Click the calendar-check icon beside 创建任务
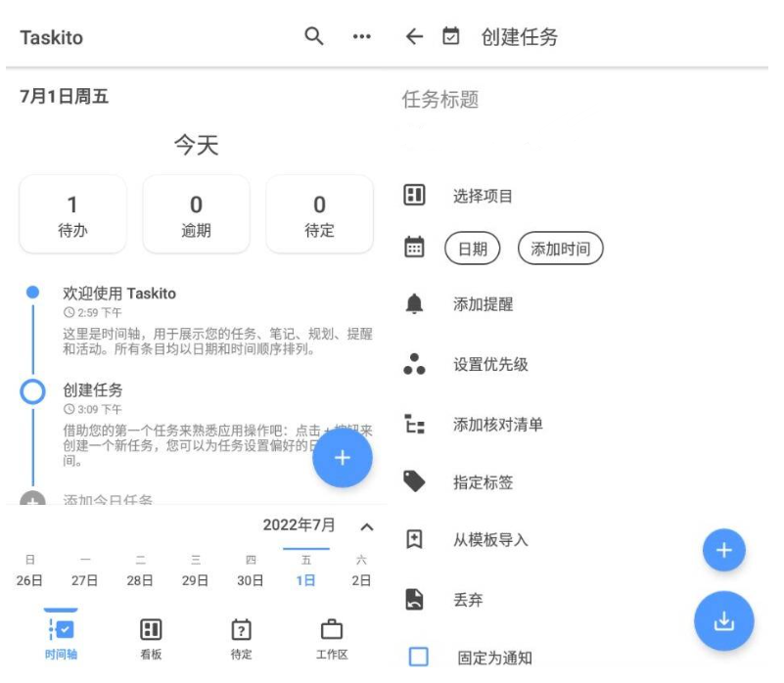The width and height of the screenshot is (784, 683). tap(450, 36)
